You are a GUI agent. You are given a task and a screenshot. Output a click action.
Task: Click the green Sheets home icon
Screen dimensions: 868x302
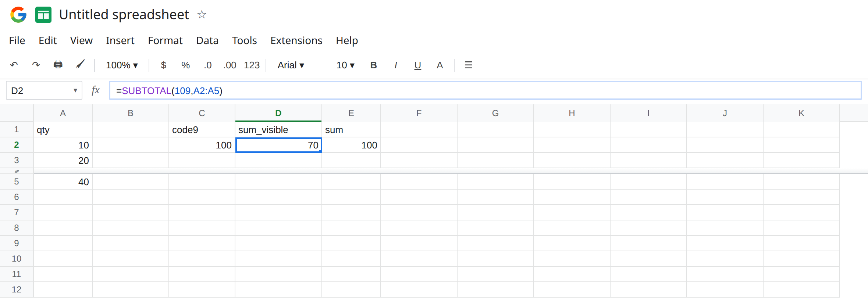coord(43,15)
